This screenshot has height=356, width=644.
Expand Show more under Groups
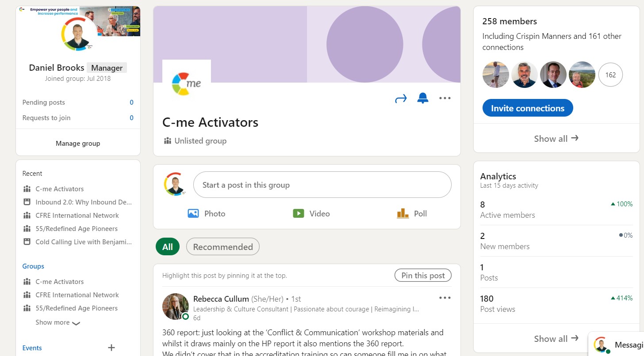point(58,322)
